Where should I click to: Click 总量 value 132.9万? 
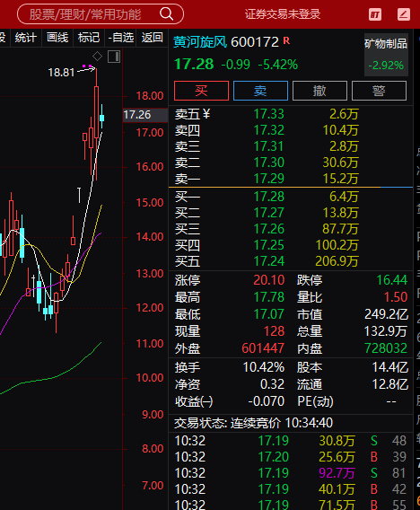pos(386,331)
